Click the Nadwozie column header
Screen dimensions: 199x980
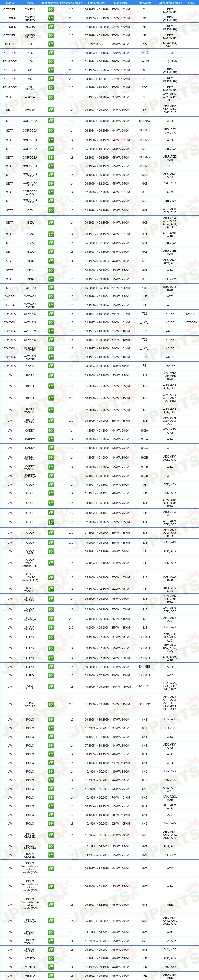pos(145,3)
